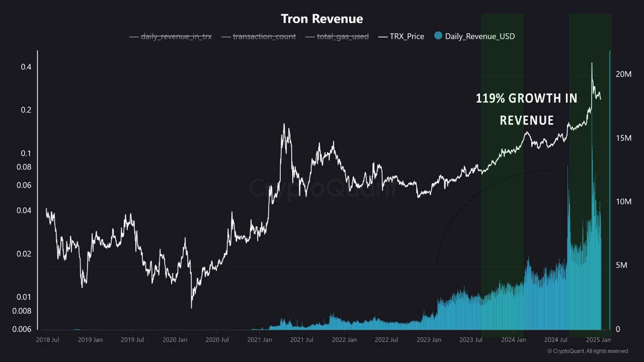Click the 0 right axis label
Viewport: 644px width, 362px height.
[619, 329]
